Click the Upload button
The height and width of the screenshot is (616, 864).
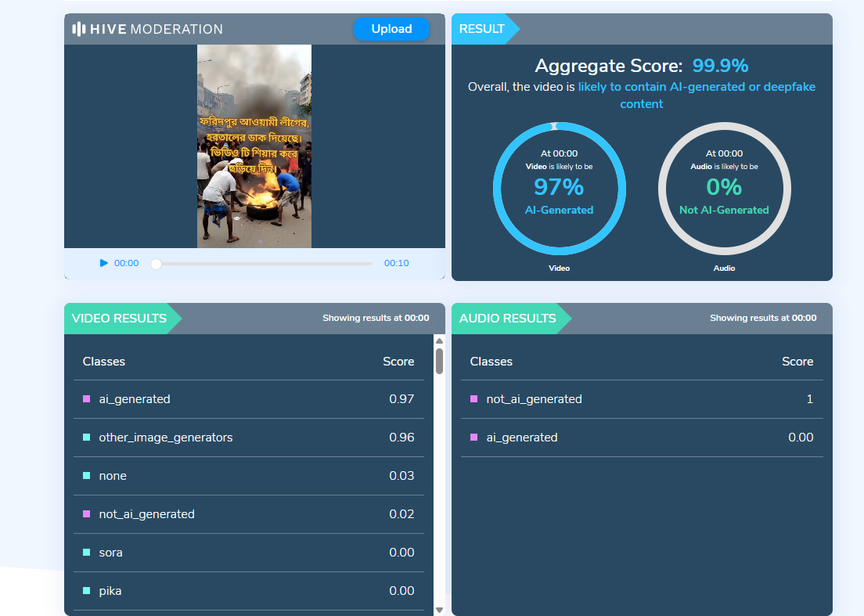tap(391, 29)
